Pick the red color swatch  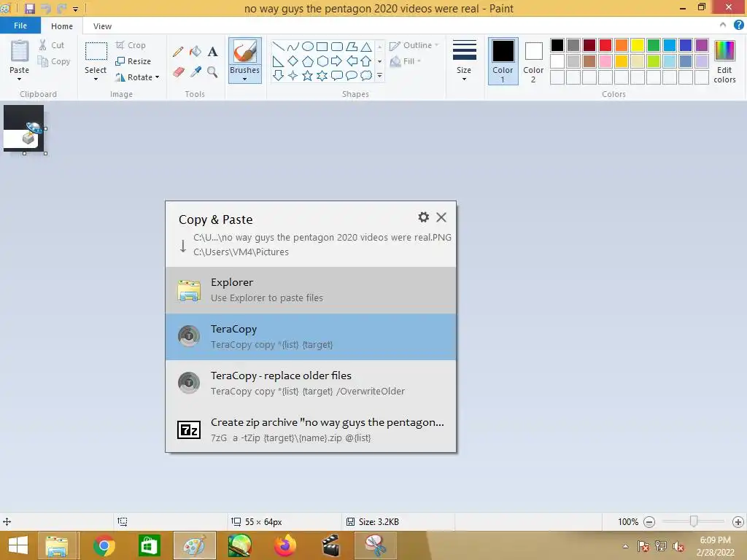pos(605,45)
